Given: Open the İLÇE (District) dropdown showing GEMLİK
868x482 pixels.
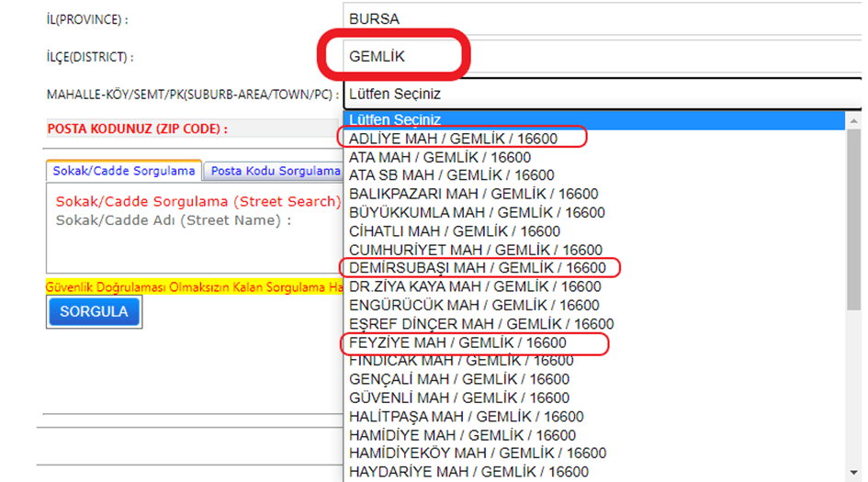Looking at the screenshot, I should 602,57.
